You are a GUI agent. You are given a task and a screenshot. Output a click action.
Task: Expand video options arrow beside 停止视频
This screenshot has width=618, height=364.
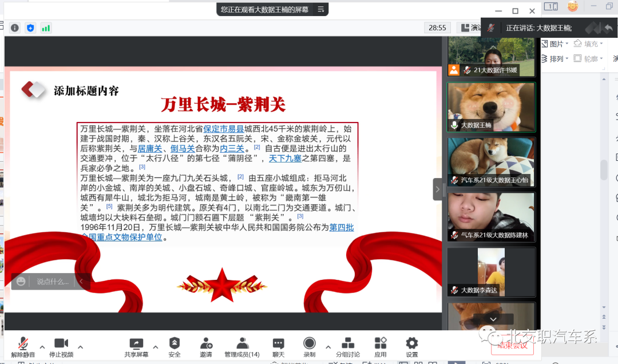tap(80, 347)
